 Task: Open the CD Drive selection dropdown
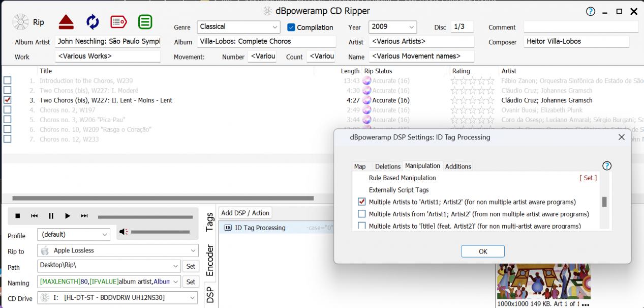[193, 298]
